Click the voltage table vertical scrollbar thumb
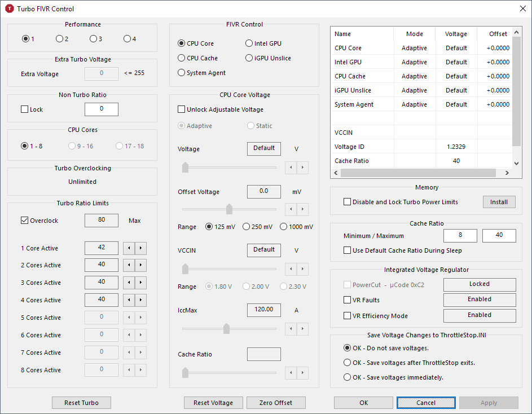 coord(516,91)
